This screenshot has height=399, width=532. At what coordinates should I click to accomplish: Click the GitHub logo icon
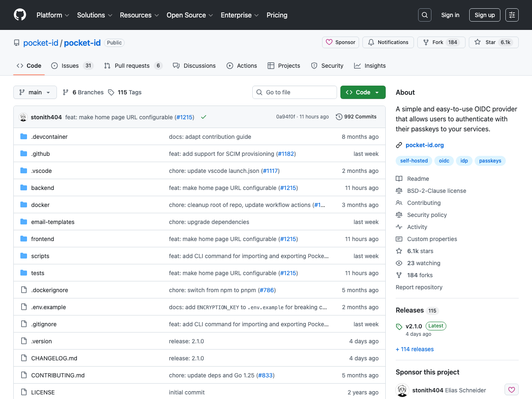point(20,15)
